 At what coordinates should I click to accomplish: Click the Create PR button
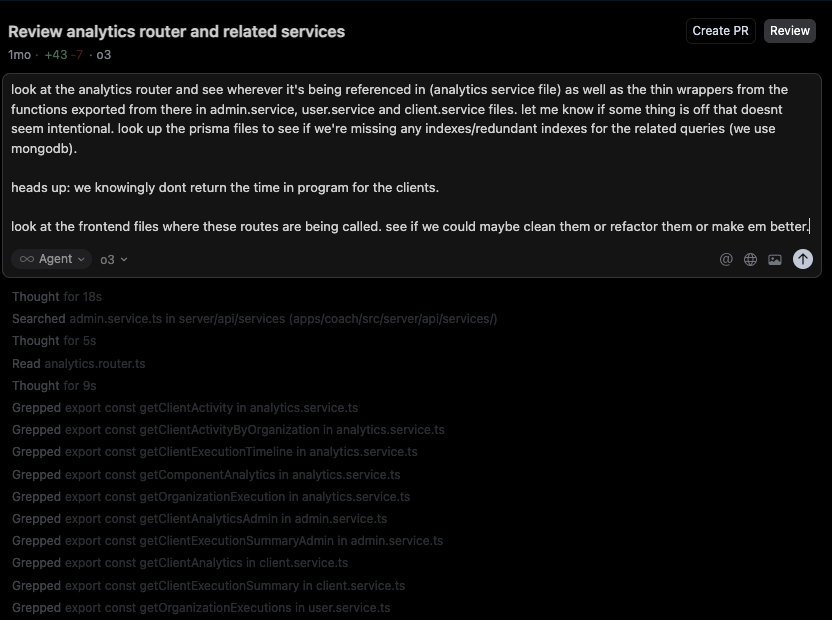720,30
